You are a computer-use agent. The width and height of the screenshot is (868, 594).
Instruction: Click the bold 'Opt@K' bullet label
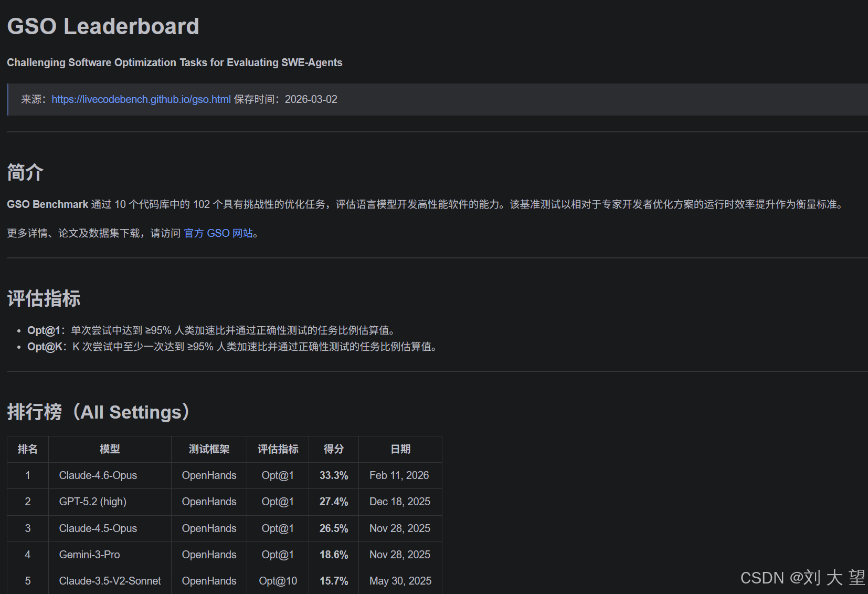click(45, 347)
